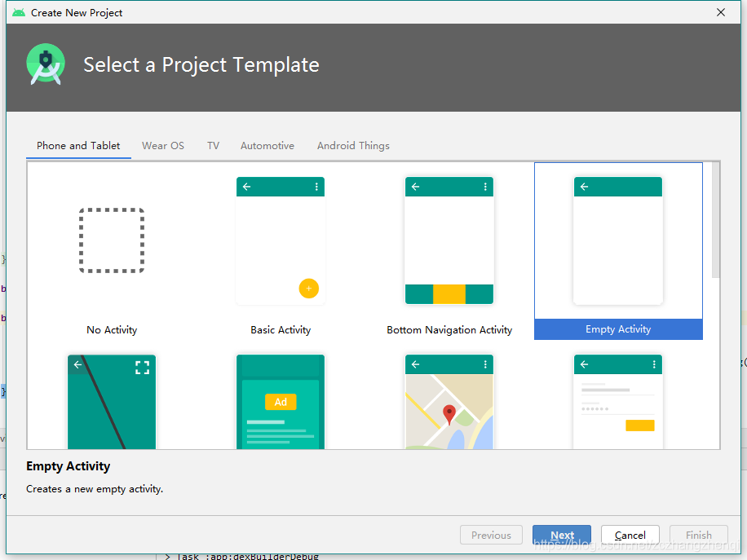Click the Previous button

pyautogui.click(x=491, y=536)
